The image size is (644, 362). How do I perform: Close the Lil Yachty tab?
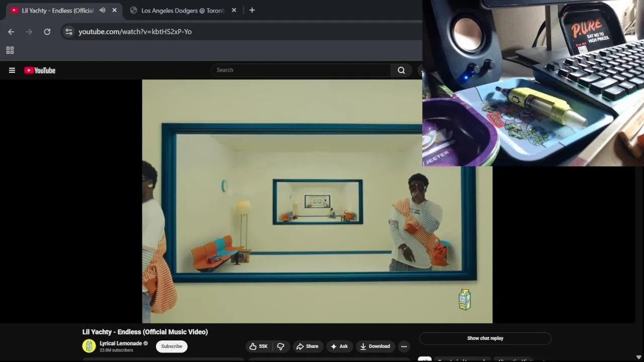(x=114, y=10)
